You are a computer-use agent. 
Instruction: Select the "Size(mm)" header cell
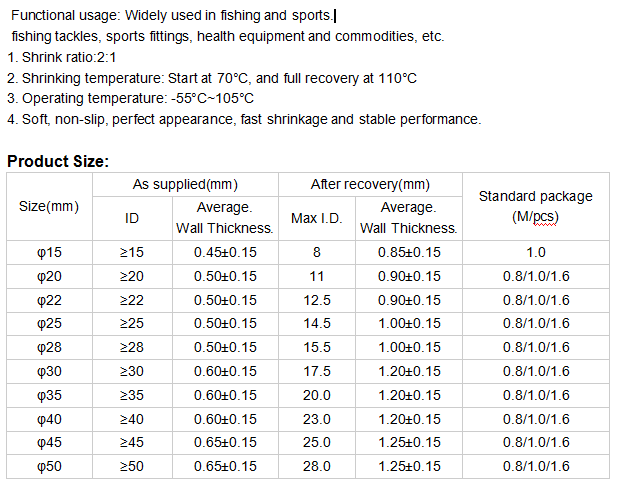coord(49,206)
